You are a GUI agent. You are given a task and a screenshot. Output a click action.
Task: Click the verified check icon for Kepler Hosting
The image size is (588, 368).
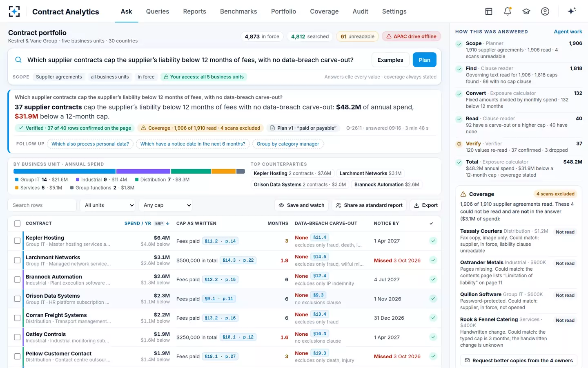tap(433, 241)
